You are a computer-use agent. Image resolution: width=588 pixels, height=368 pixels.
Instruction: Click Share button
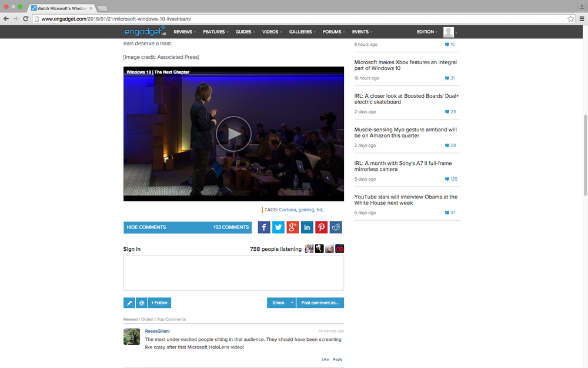[278, 303]
